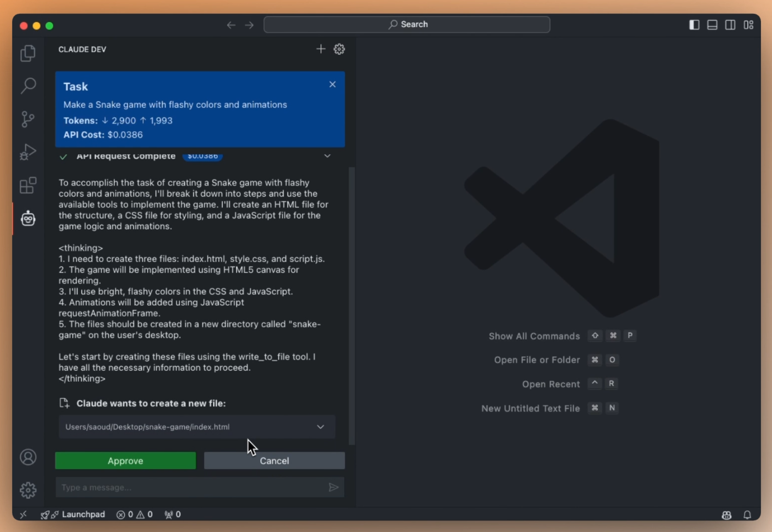The image size is (772, 532).
Task: Open the Explorer view in activity bar
Action: (28, 53)
